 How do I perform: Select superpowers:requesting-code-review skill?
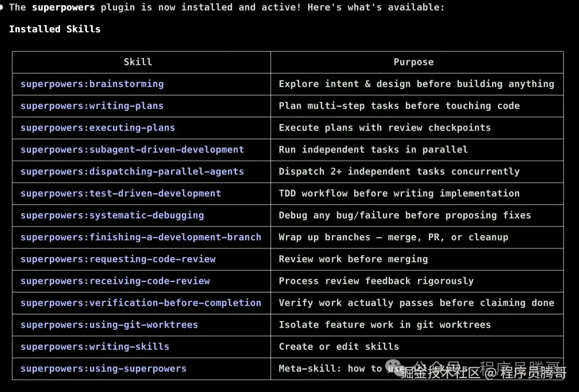click(118, 259)
